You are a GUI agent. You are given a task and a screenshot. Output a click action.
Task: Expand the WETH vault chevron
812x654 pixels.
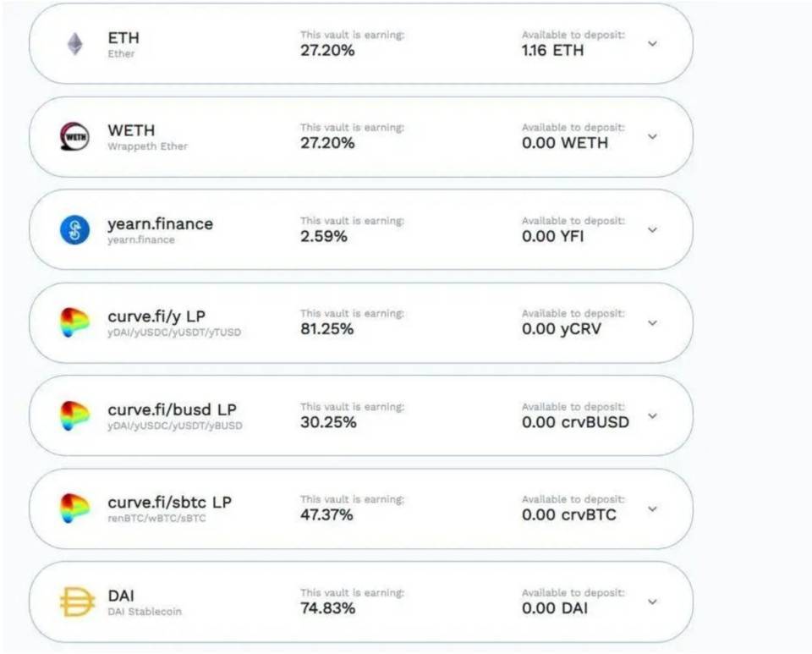coord(652,137)
